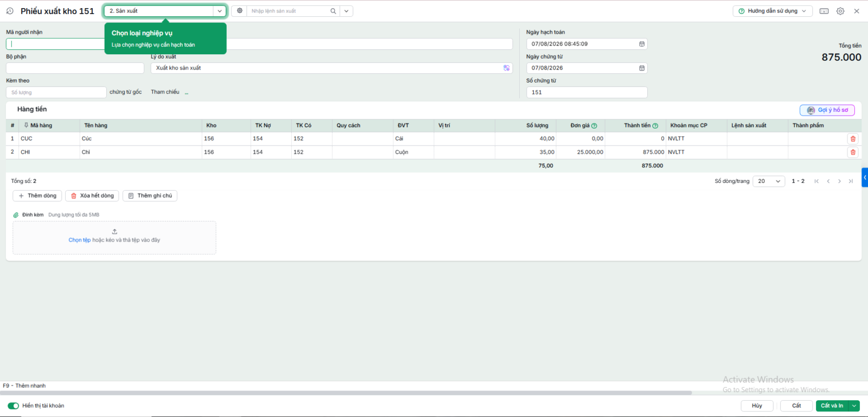Open the Hướng dẫn sử dụng dropdown

tap(773, 11)
